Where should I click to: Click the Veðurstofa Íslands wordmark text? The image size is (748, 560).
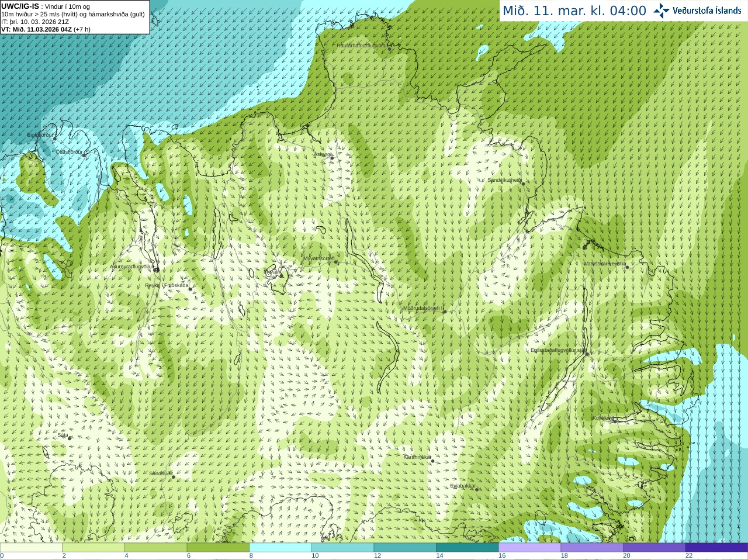click(707, 11)
